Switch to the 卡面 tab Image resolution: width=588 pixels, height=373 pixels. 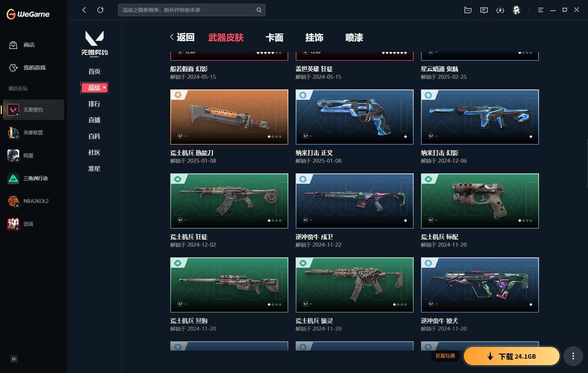274,38
